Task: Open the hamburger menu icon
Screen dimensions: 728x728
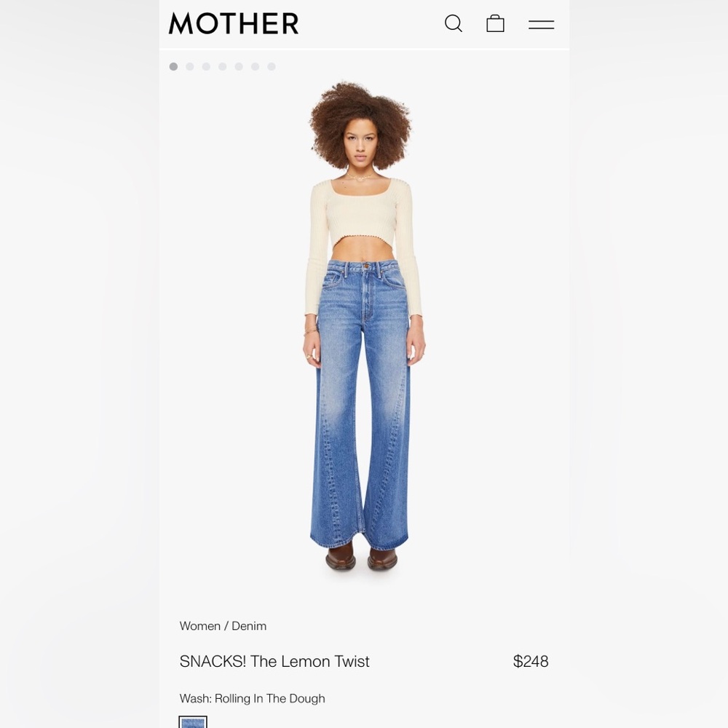Action: click(542, 25)
